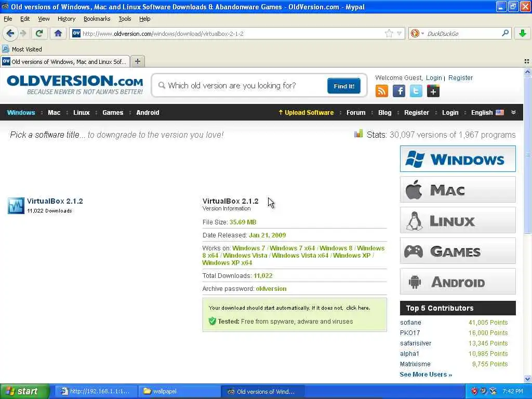Screen dimensions: 532x399
Task: Click the Find it! button
Action: pyautogui.click(x=344, y=86)
